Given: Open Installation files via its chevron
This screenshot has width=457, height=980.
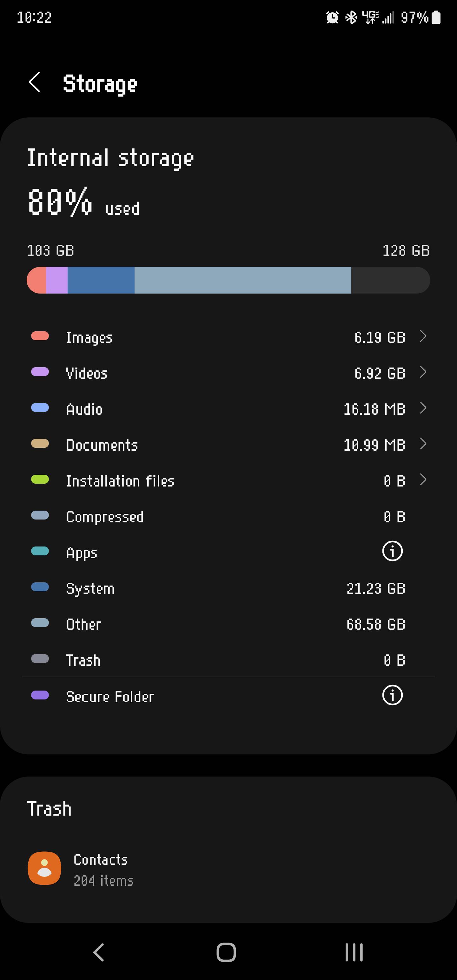Looking at the screenshot, I should point(423,479).
